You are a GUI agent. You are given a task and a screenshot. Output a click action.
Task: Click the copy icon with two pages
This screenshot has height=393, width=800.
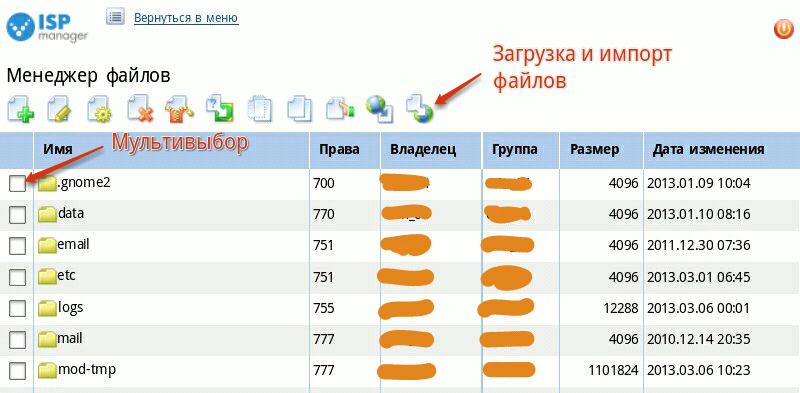point(299,109)
